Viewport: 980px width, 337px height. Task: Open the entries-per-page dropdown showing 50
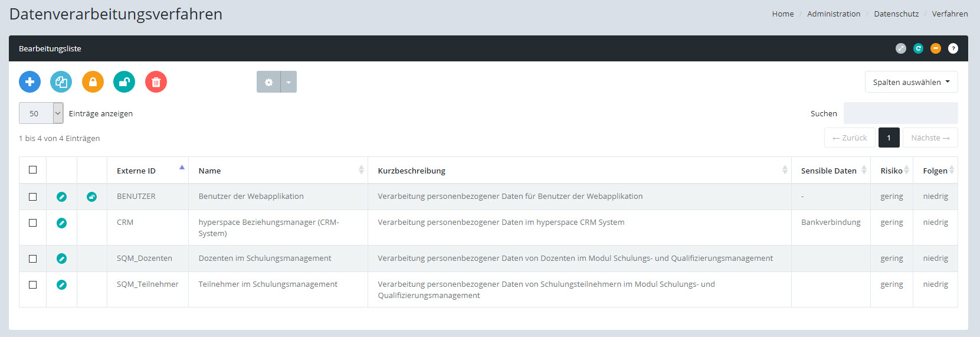[41, 113]
